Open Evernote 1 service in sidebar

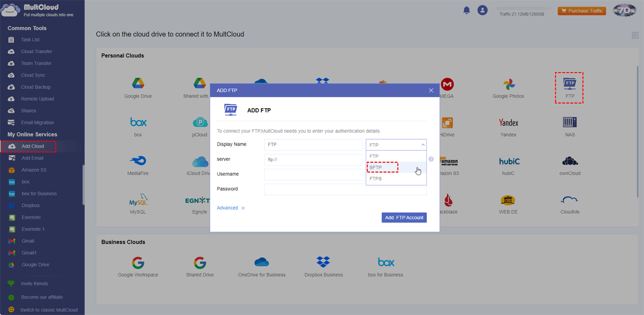coord(33,229)
